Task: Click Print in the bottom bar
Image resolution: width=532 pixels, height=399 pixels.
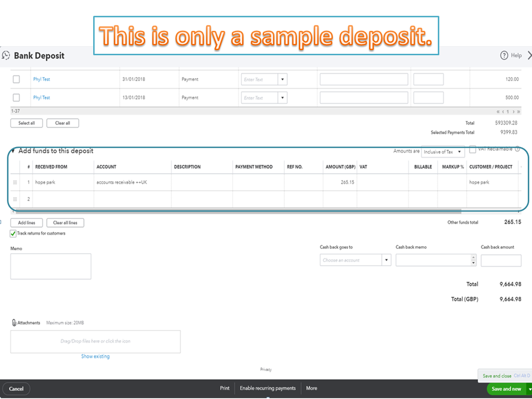Action: click(x=225, y=388)
